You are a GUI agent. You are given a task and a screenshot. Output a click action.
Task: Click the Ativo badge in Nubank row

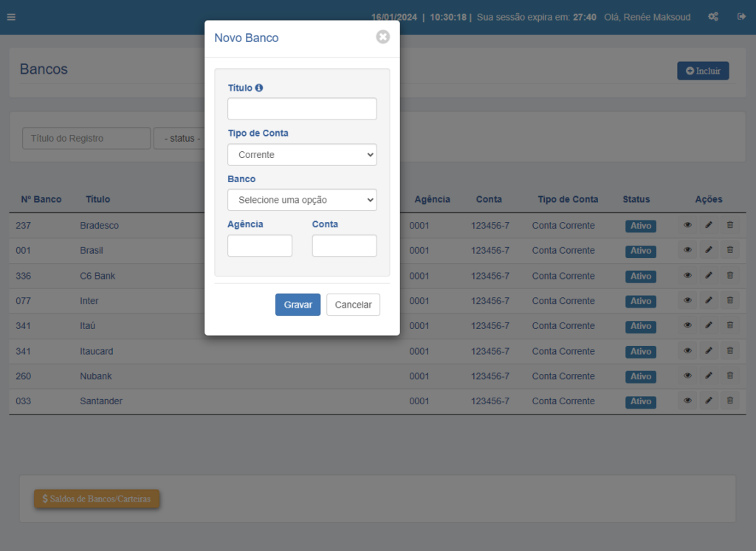[x=640, y=377]
